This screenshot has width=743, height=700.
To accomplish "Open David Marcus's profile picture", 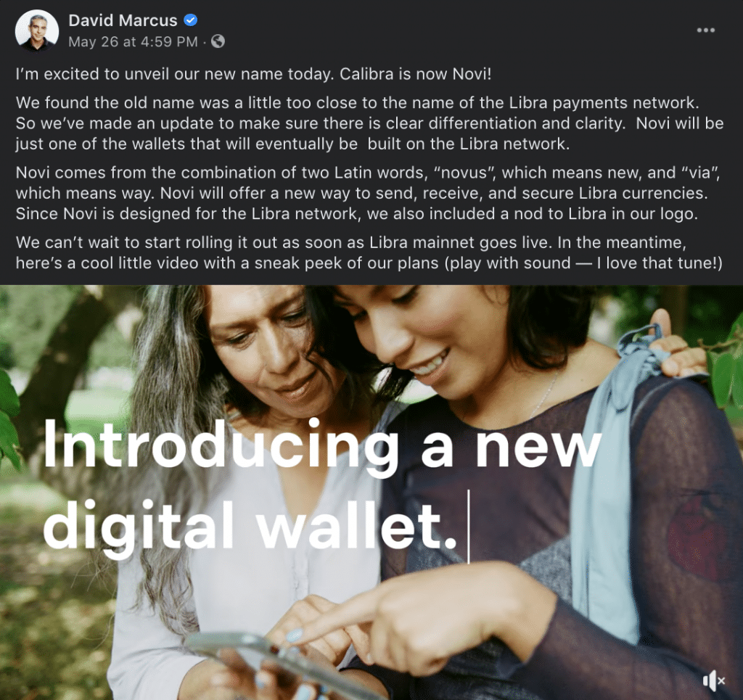I will [x=37, y=30].
